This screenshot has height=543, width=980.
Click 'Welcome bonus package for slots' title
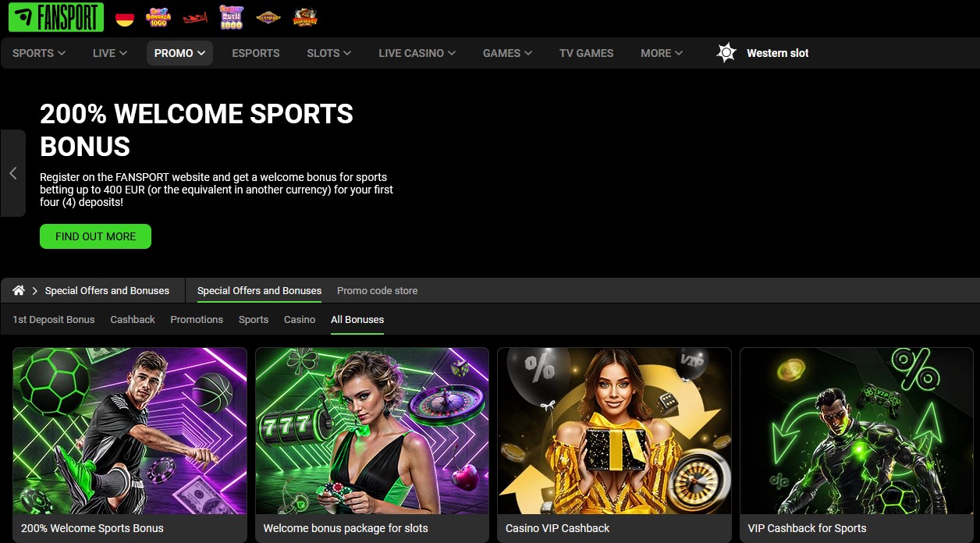(346, 528)
